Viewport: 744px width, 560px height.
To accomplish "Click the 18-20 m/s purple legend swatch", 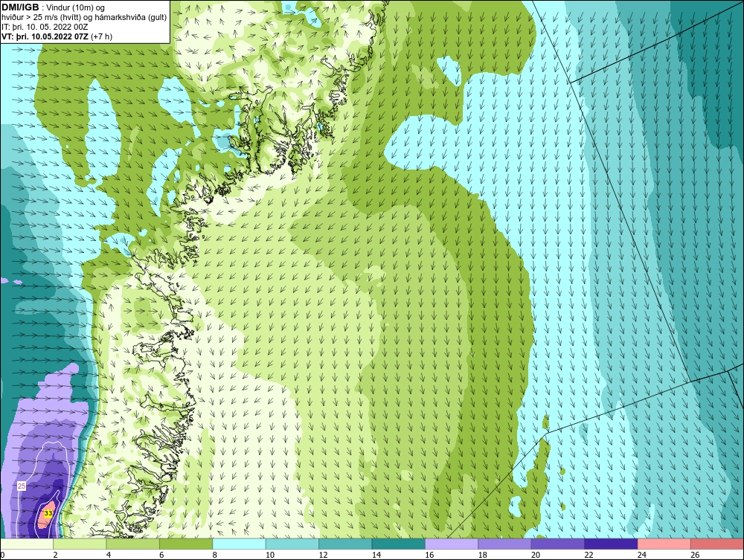I will (505, 544).
